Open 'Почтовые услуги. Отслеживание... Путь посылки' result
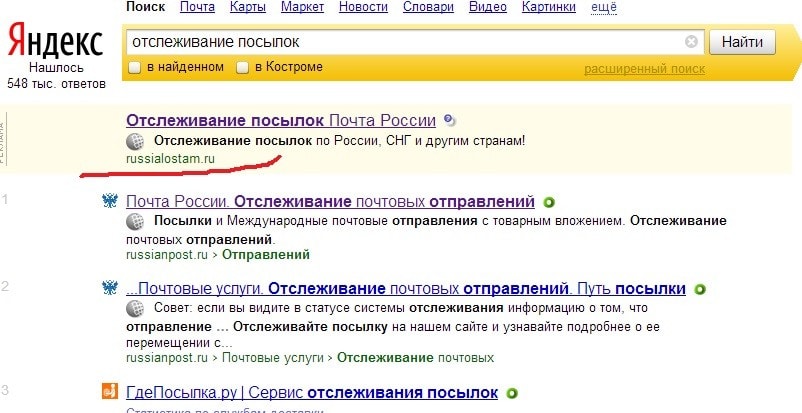This screenshot has height=413, width=802. (x=406, y=289)
